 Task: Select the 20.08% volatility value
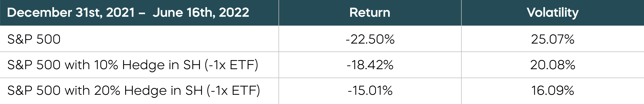coord(552,65)
